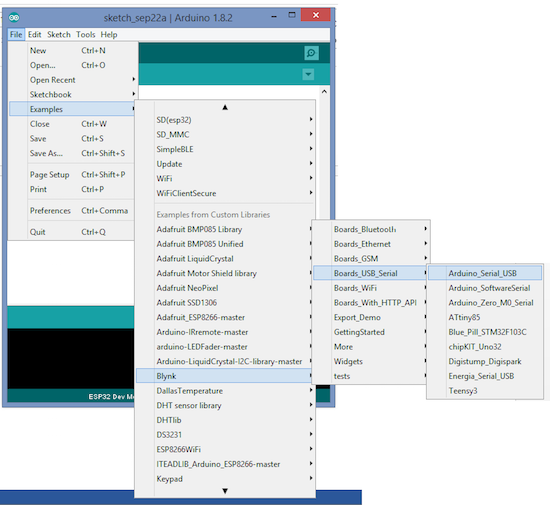Image resolution: width=550 pixels, height=505 pixels.
Task: Select the Examples menu entry
Action: (x=72, y=109)
